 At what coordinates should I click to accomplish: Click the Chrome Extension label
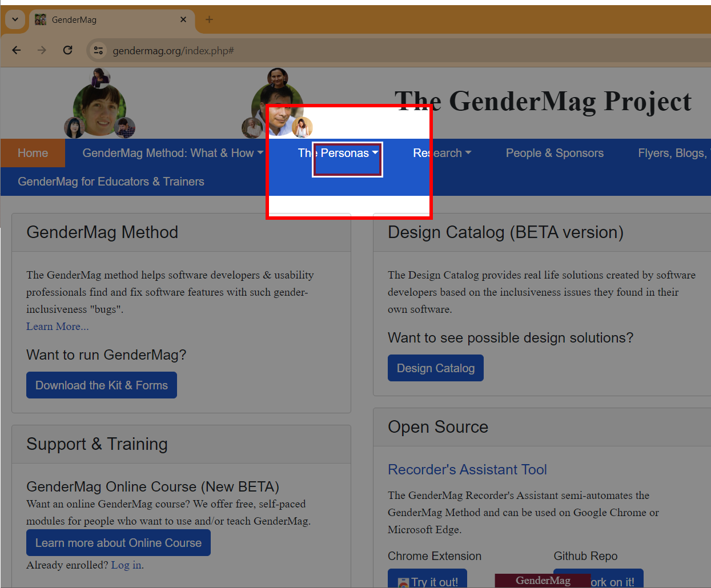[x=435, y=556]
